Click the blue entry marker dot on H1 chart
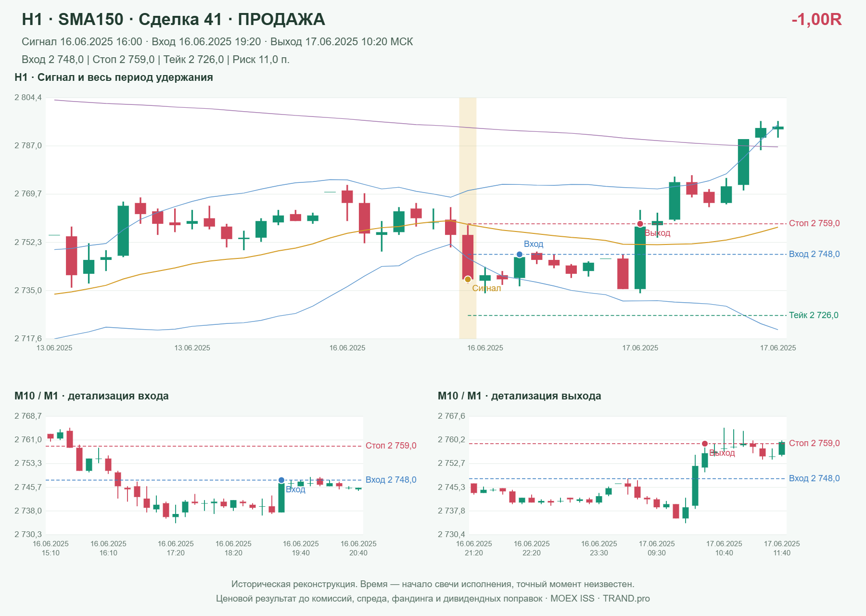Screen dimensions: 866x616 tap(520, 254)
